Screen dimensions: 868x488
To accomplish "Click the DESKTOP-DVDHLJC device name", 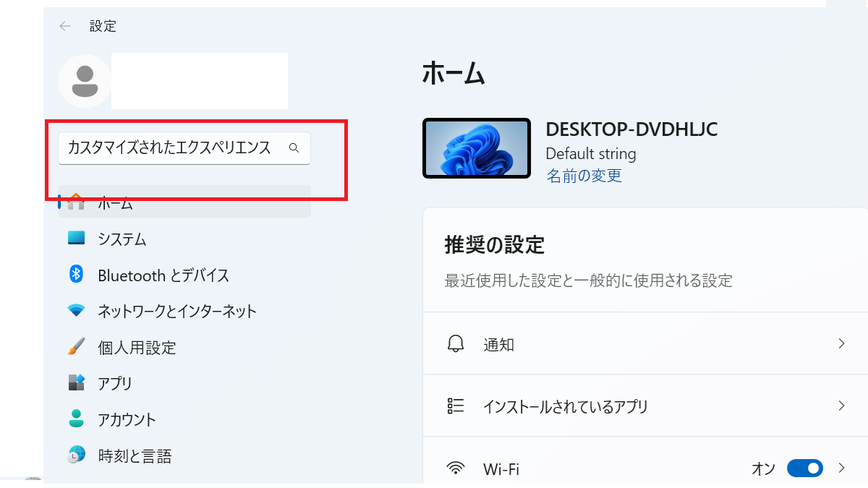I will pos(631,129).
